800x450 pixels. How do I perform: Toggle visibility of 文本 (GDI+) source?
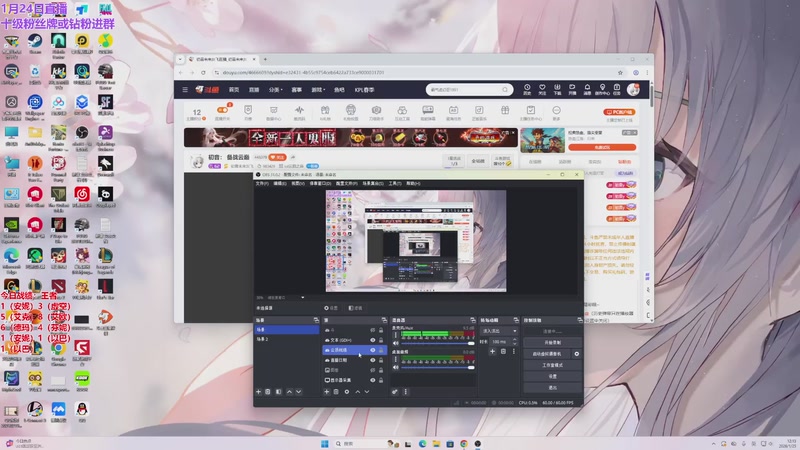[373, 340]
